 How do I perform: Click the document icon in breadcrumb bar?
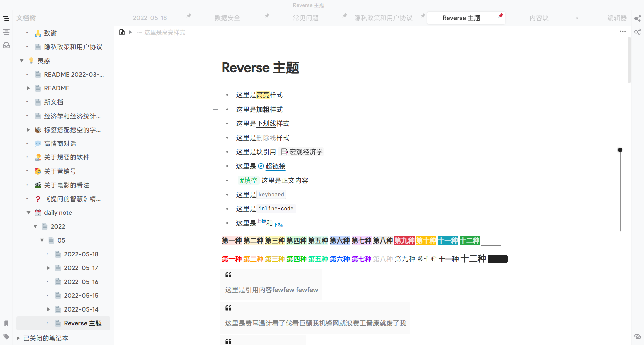click(122, 32)
